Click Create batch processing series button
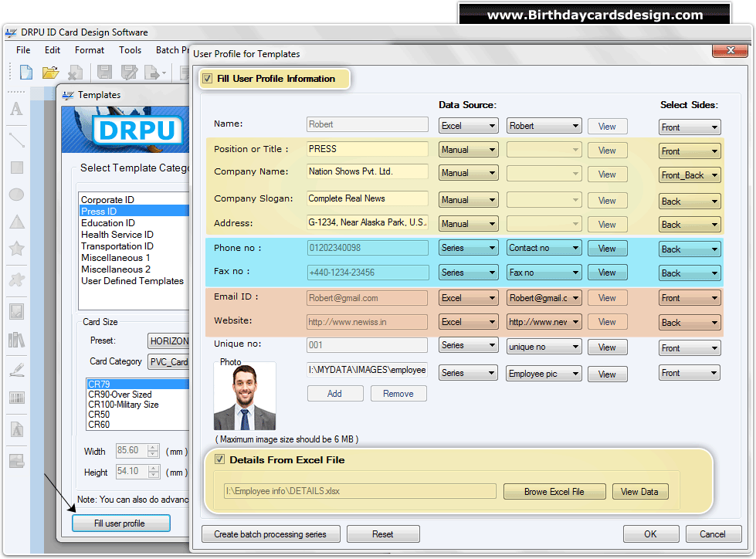Viewport: 756px width, 559px height. tap(270, 534)
